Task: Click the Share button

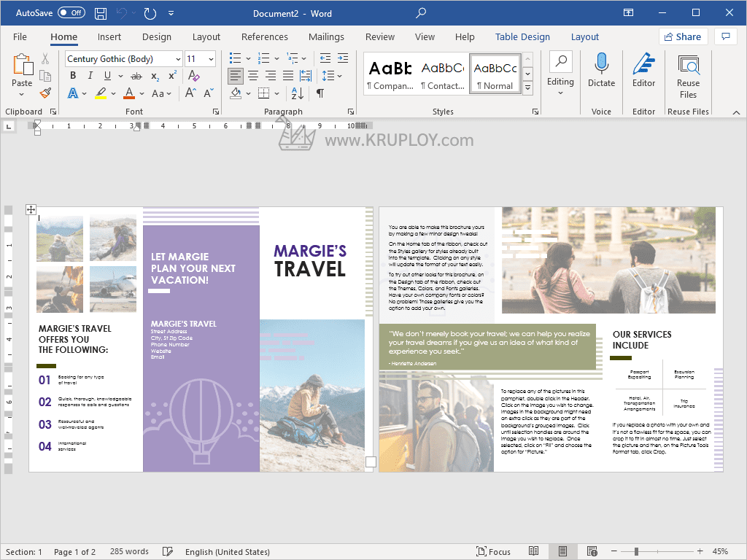Action: [x=683, y=37]
